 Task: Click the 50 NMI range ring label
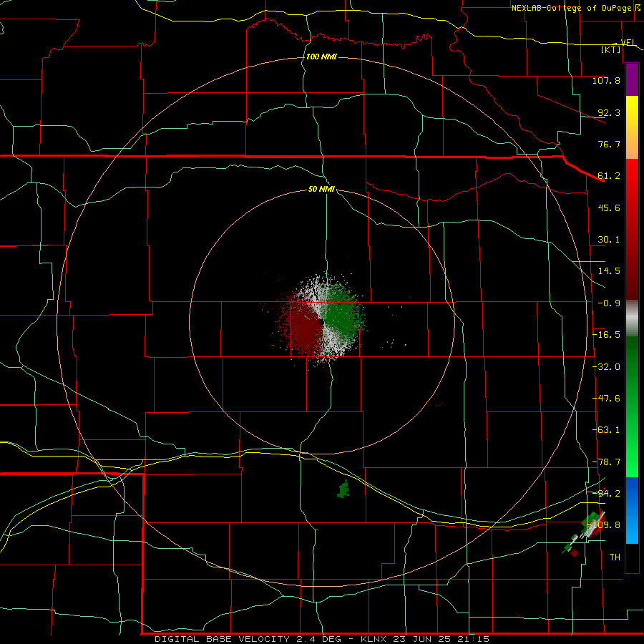321,190
